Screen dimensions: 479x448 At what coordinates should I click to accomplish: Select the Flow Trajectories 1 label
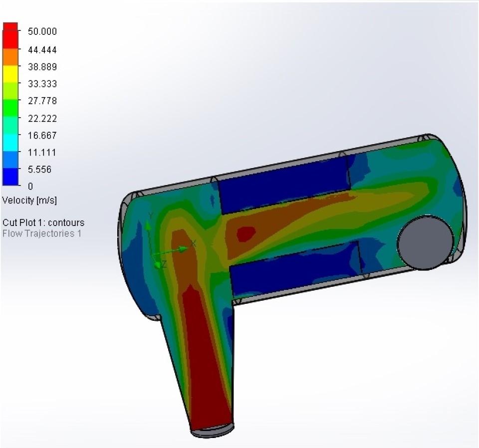click(42, 233)
